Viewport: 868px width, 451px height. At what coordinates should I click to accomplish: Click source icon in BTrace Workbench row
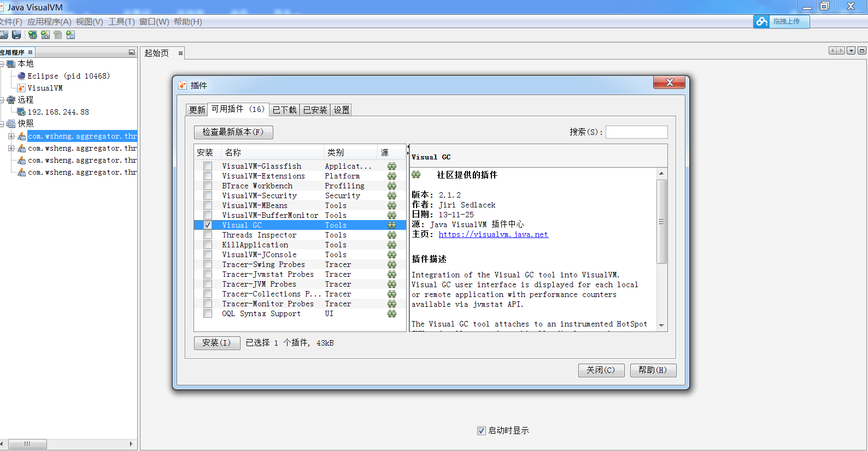pos(392,186)
